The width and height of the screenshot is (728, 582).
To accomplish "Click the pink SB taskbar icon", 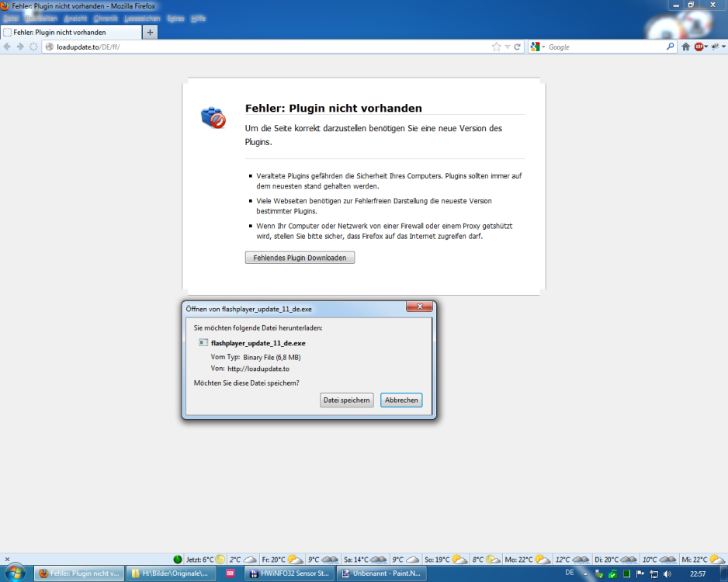I will [x=230, y=573].
